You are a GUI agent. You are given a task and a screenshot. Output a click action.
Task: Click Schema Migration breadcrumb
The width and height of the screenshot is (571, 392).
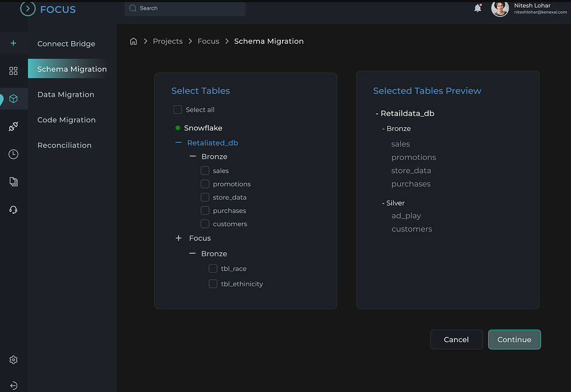(x=269, y=41)
